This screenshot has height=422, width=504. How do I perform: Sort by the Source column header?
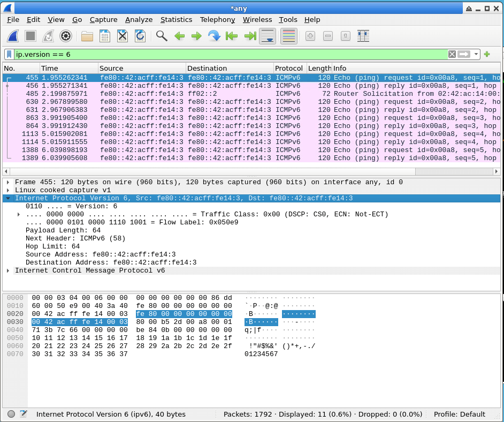142,68
